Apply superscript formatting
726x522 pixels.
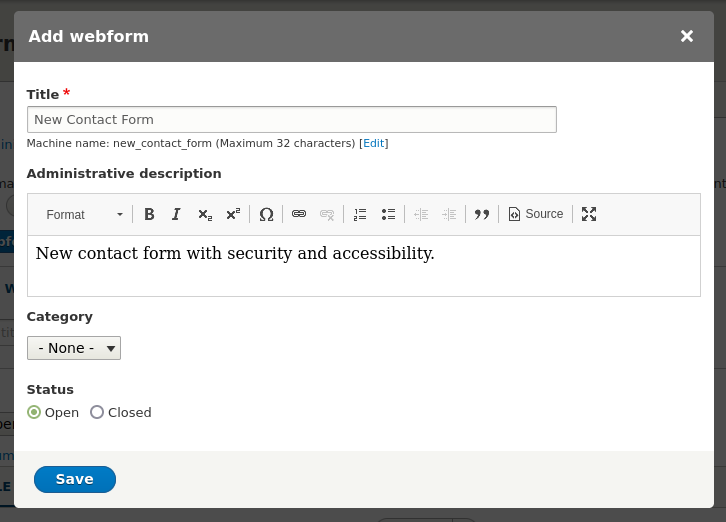(x=232, y=214)
